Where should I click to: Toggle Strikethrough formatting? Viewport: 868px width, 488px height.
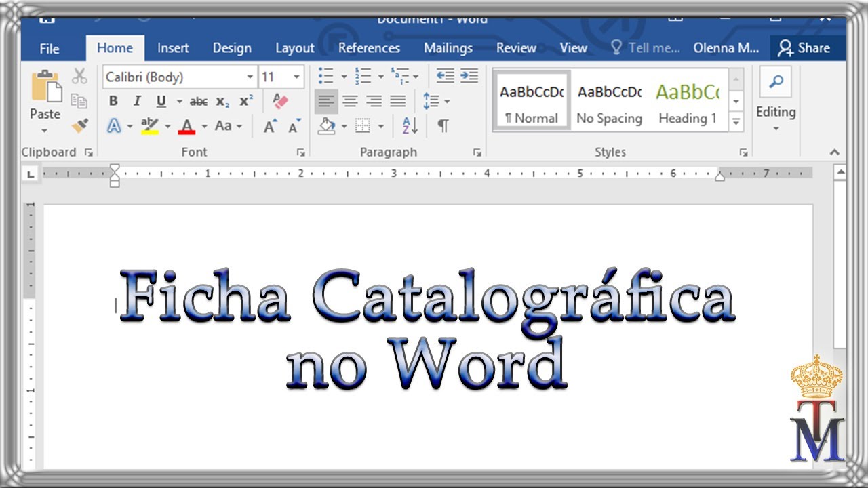pyautogui.click(x=199, y=102)
